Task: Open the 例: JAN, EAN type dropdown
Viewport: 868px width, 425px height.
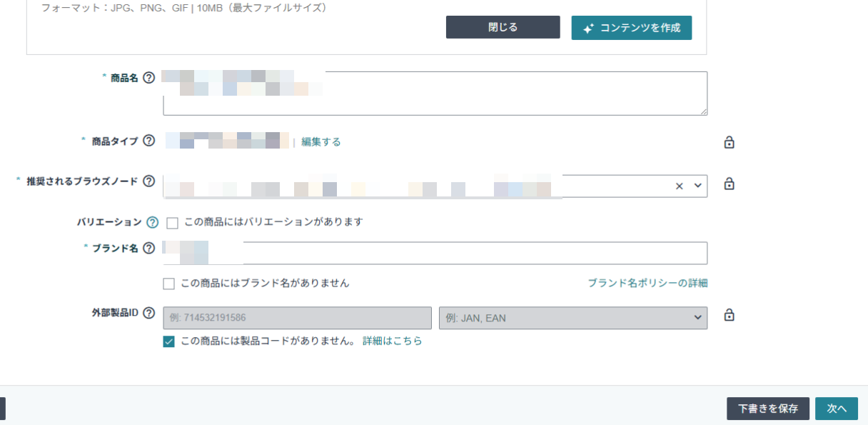Action: (577, 318)
